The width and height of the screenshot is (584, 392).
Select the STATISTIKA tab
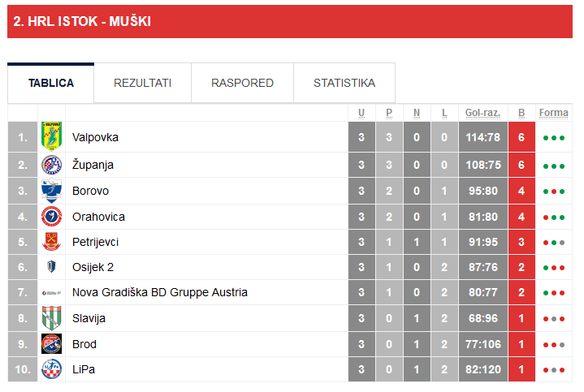tap(344, 83)
